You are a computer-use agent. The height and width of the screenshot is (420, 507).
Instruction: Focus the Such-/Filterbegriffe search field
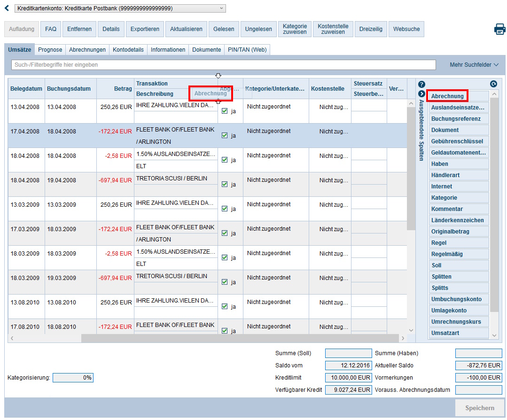[x=224, y=65]
